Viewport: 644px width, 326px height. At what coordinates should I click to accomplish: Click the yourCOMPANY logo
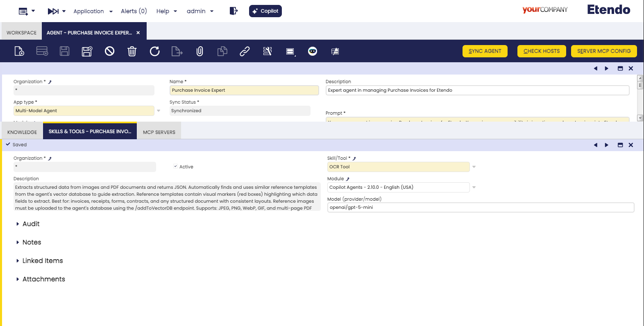pyautogui.click(x=545, y=9)
